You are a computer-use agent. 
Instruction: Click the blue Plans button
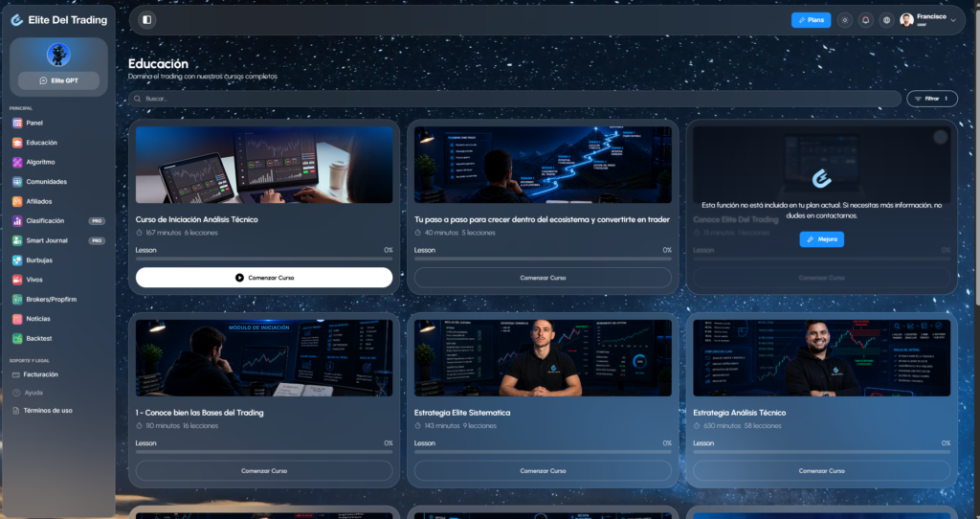(x=811, y=20)
